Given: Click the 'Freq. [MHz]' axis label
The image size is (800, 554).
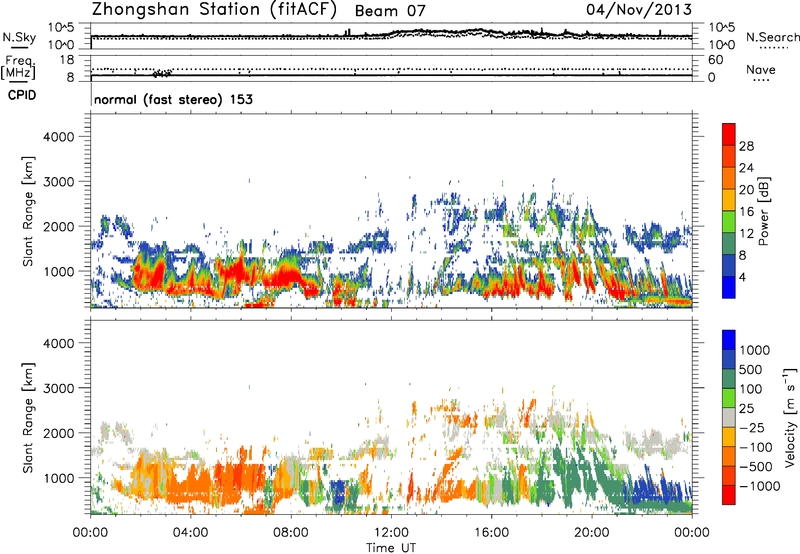Looking at the screenshot, I should tap(19, 68).
